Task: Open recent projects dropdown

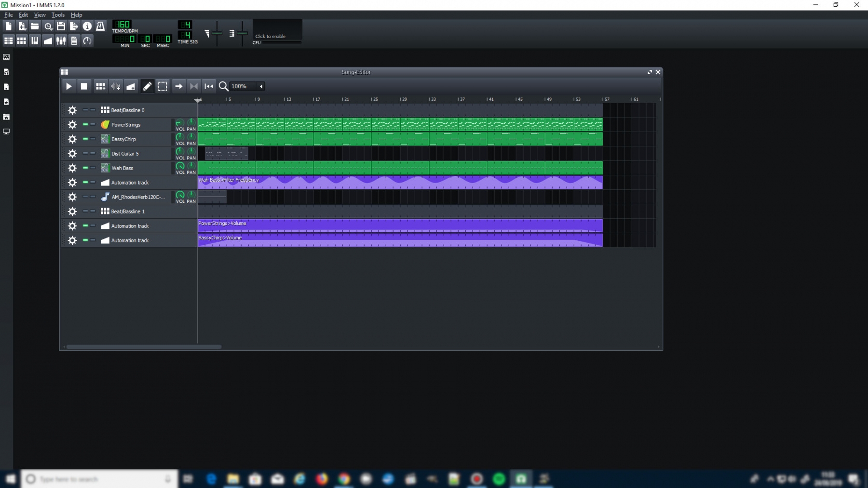Action: [x=48, y=26]
